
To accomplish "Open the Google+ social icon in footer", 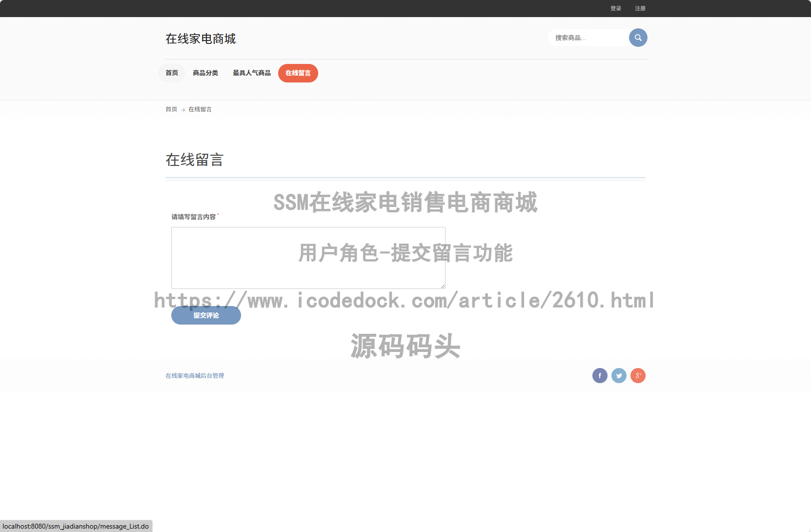I will pyautogui.click(x=638, y=375).
